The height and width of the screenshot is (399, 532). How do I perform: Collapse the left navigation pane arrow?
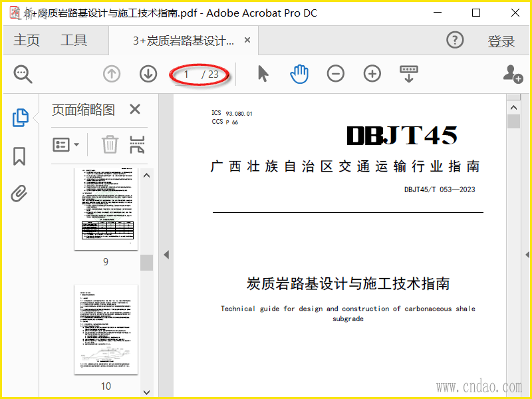point(166,255)
